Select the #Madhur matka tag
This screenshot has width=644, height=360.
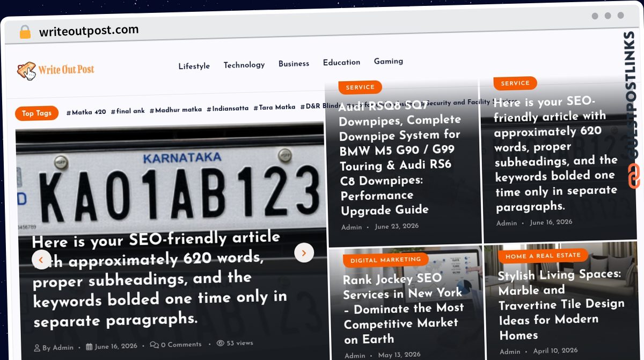pos(175,110)
